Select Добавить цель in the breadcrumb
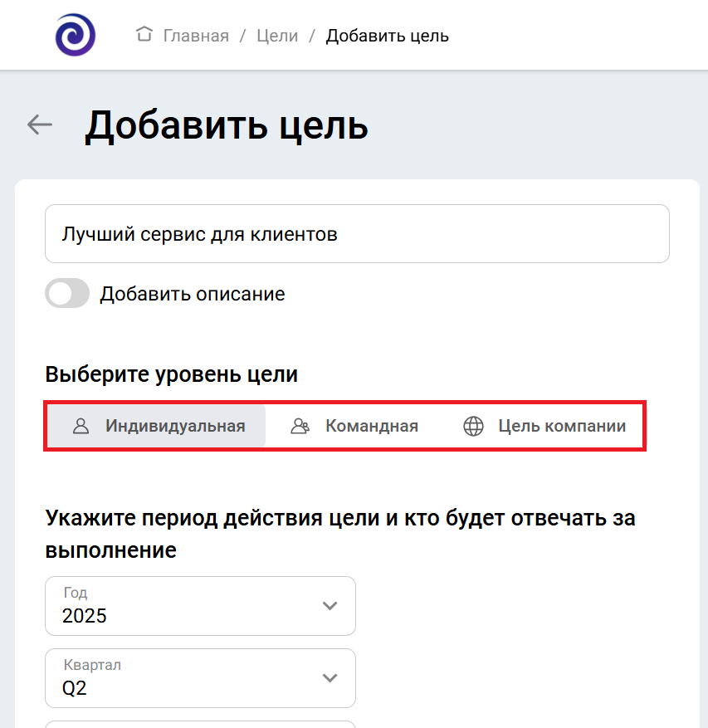This screenshot has height=728, width=708. click(387, 35)
